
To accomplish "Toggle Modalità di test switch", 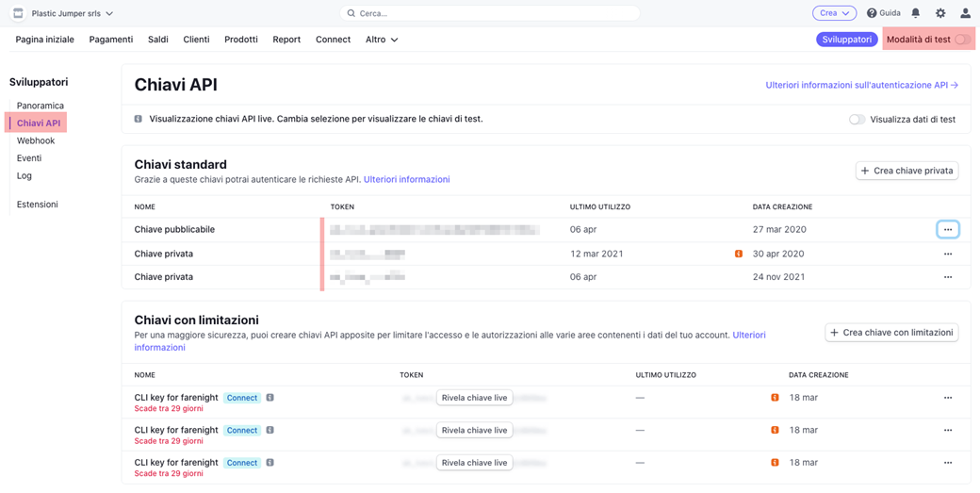I will coord(963,40).
